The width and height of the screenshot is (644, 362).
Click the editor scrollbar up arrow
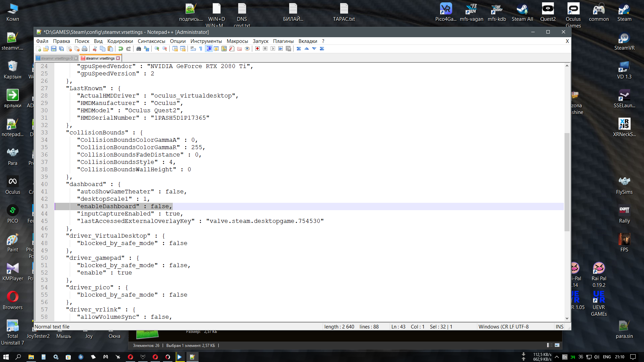tap(567, 66)
